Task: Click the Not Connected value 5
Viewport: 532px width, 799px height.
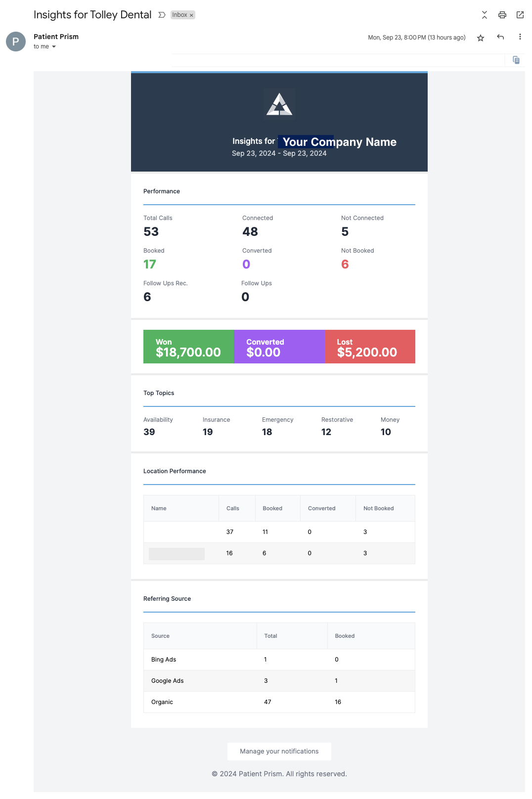Action: pyautogui.click(x=345, y=232)
